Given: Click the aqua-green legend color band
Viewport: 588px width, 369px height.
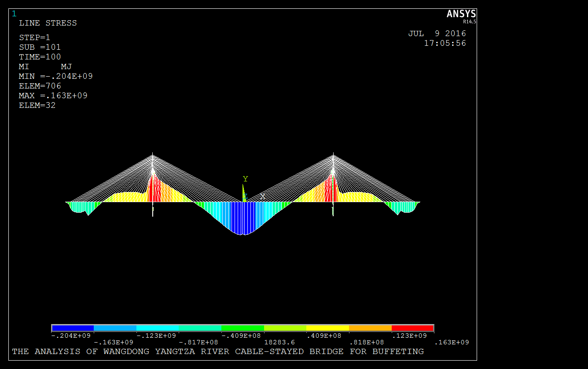Looking at the screenshot, I should (200, 328).
